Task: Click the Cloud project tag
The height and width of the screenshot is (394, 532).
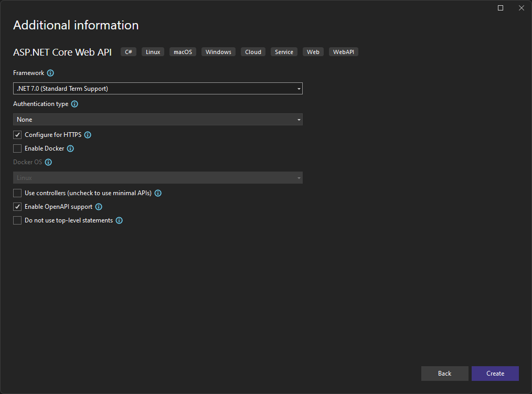Action: (x=253, y=51)
